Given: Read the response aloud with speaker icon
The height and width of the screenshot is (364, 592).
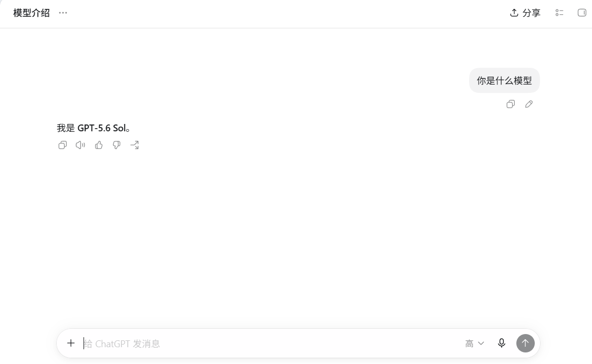Looking at the screenshot, I should pyautogui.click(x=80, y=145).
